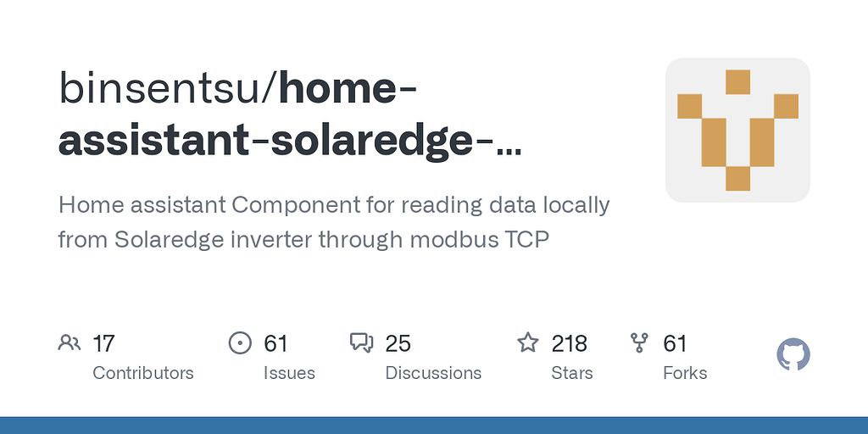Open the home-assistant-solaredge repository title
The image size is (868, 434).
290,114
